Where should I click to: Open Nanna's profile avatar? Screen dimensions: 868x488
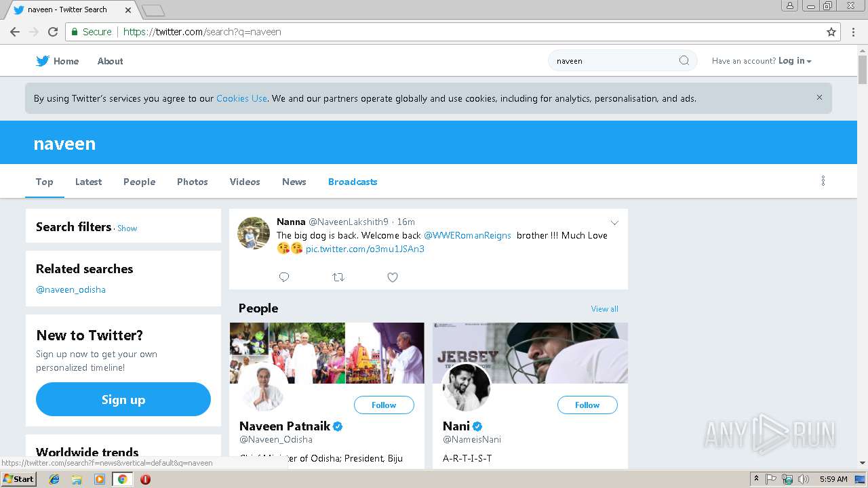(254, 233)
